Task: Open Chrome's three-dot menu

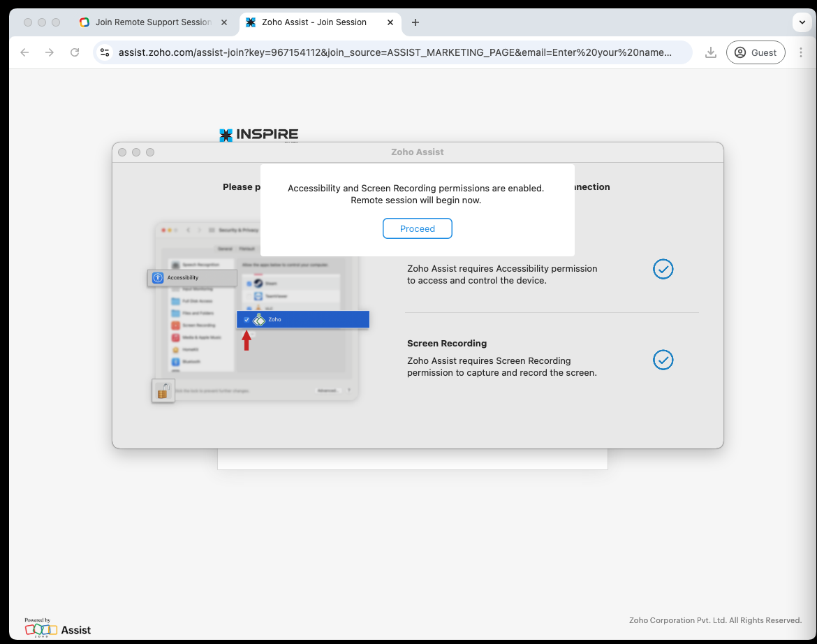Action: [801, 52]
